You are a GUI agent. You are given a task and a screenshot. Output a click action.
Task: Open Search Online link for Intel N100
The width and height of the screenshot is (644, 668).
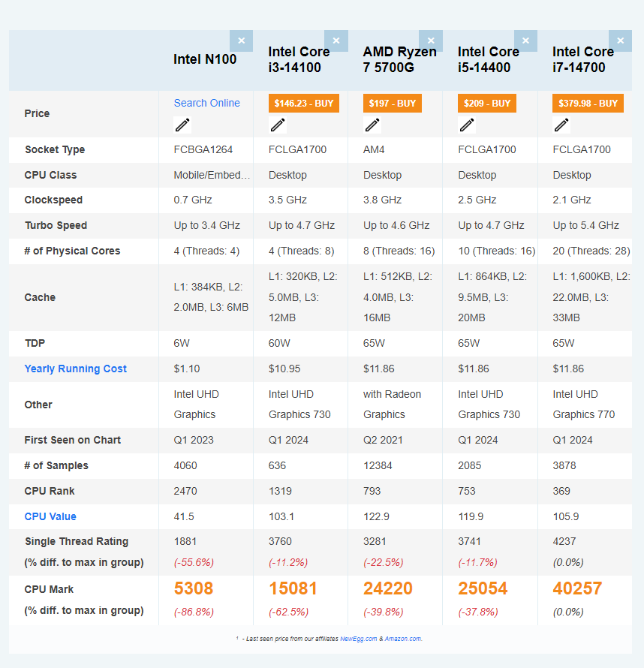coord(206,103)
